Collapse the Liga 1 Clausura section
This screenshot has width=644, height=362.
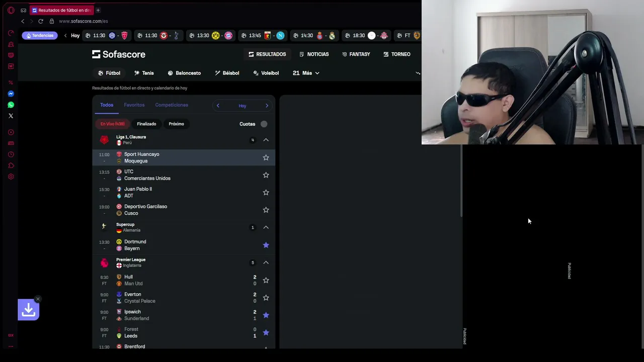click(x=266, y=140)
